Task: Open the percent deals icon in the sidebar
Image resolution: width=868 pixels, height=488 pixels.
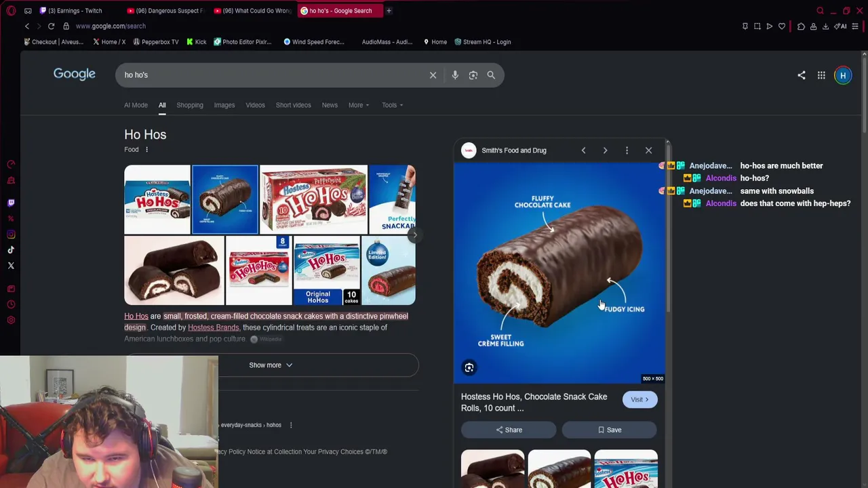Action: [11, 218]
